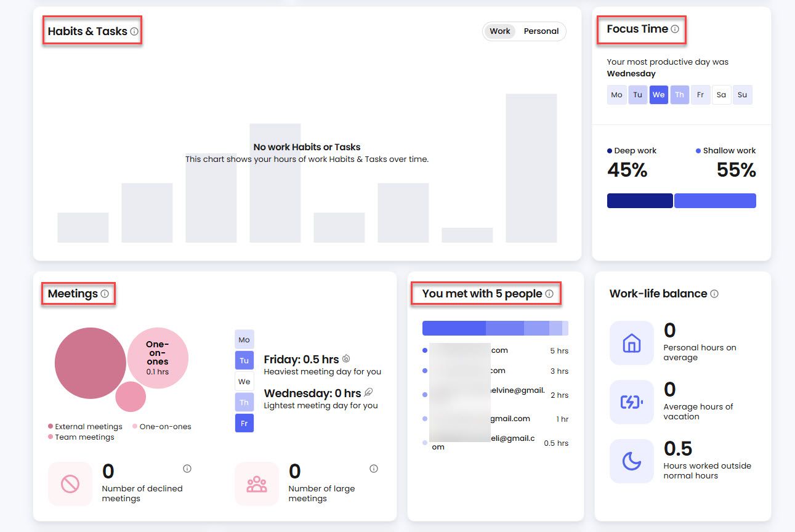Click the tag icon beside Friday heaviest day

coord(346,358)
